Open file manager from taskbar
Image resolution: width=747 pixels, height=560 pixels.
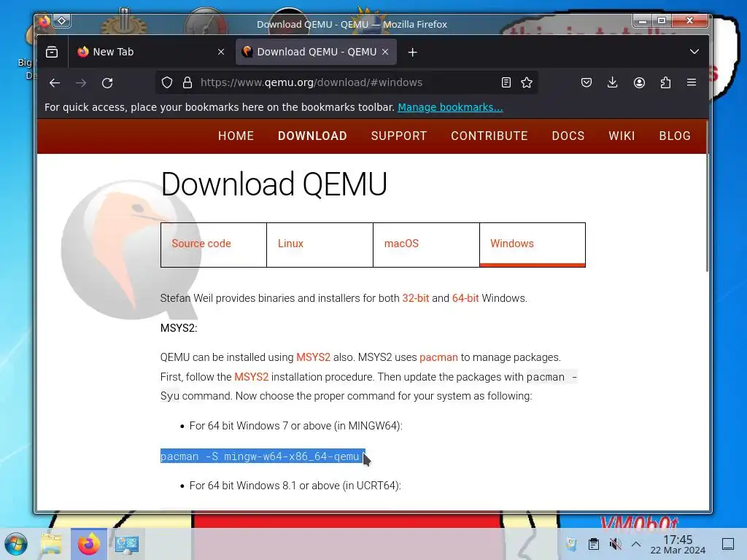click(x=51, y=544)
